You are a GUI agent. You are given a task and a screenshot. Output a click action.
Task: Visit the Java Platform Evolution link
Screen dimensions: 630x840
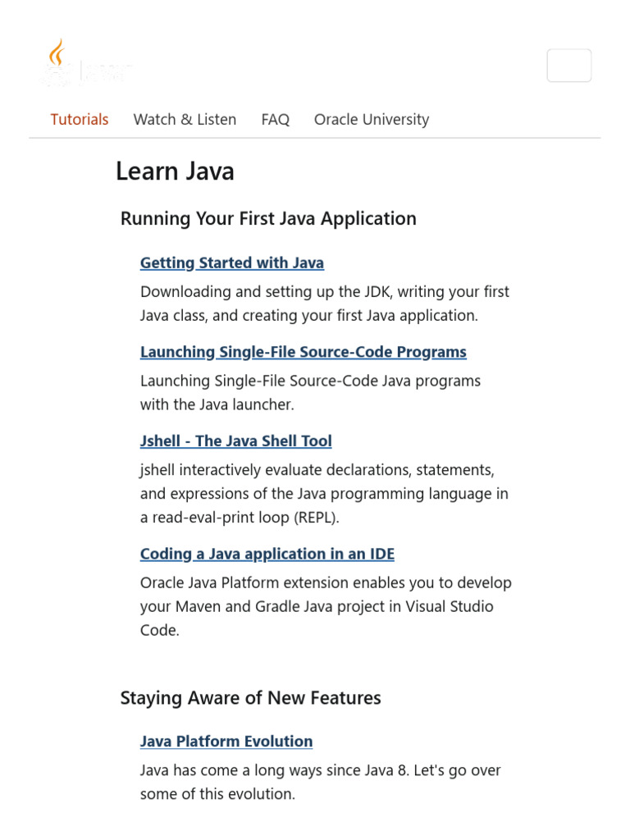(x=226, y=742)
